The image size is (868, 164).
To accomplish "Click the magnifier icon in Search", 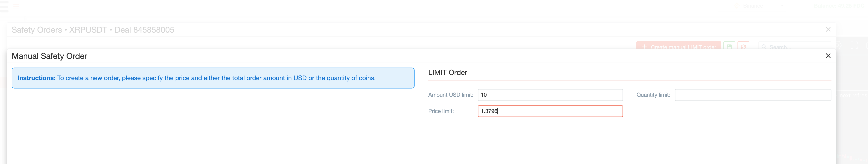I will (764, 47).
